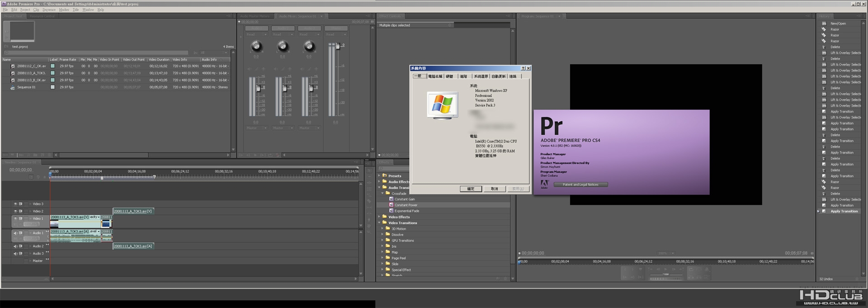Image resolution: width=868 pixels, height=308 pixels.
Task: Open the Marker menu
Action: pyautogui.click(x=64, y=9)
